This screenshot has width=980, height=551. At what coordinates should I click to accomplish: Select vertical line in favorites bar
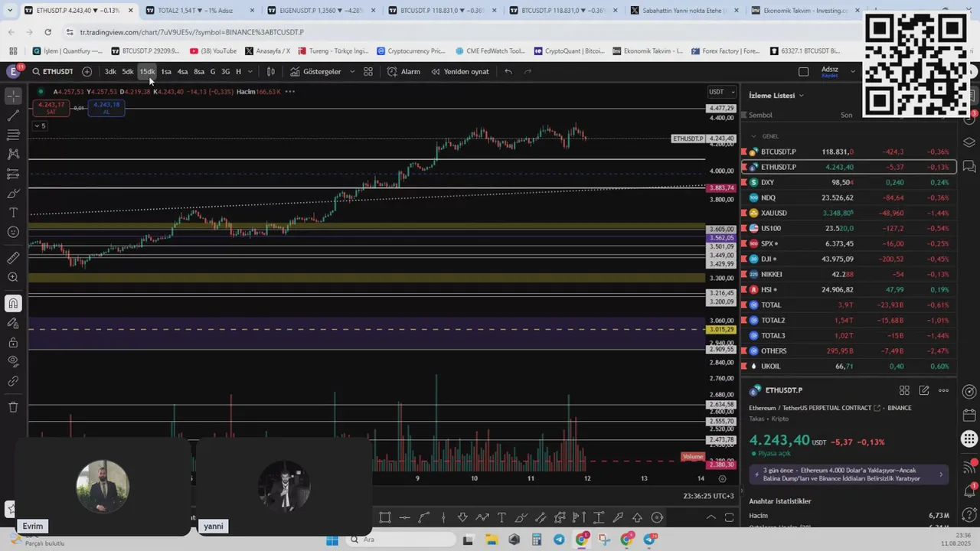(443, 517)
